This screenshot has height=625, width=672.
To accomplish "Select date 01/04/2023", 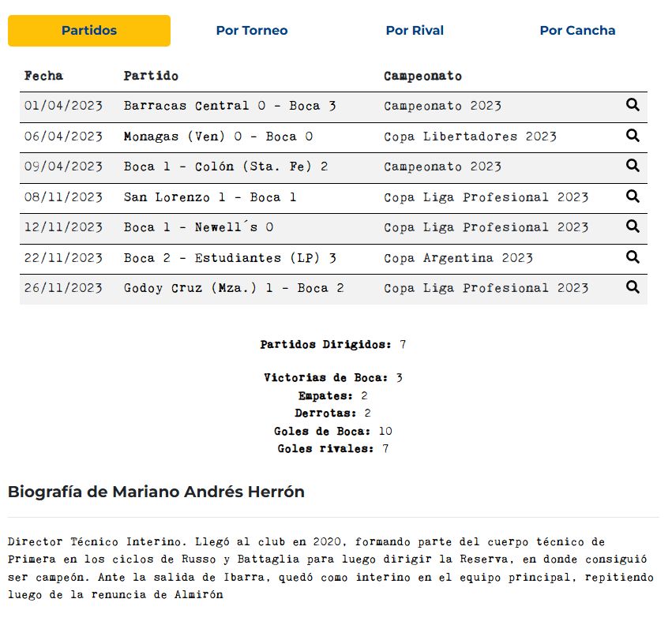I will (63, 106).
